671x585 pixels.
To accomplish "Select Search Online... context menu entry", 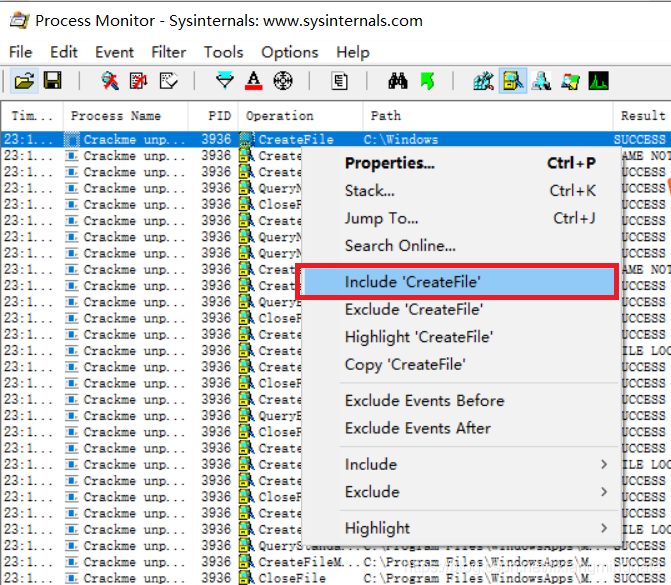I will 460,246.
